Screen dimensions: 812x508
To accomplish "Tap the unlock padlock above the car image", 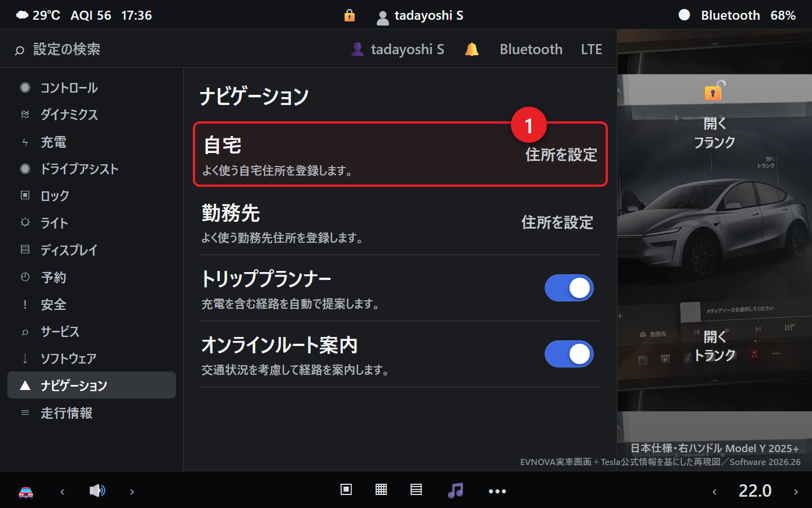I will 714,90.
